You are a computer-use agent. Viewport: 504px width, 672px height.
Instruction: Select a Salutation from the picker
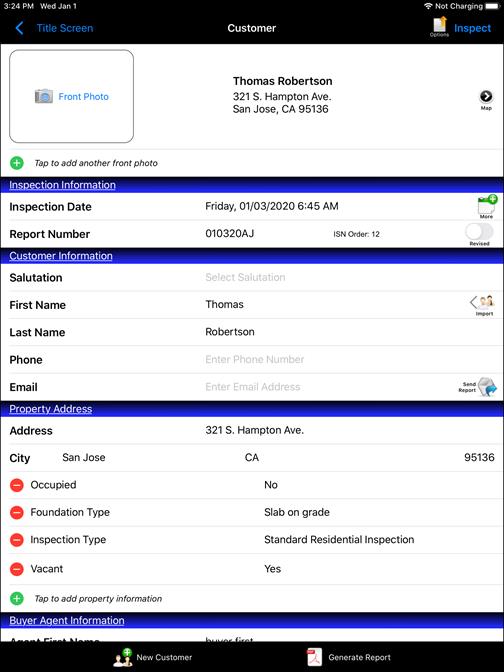(245, 277)
